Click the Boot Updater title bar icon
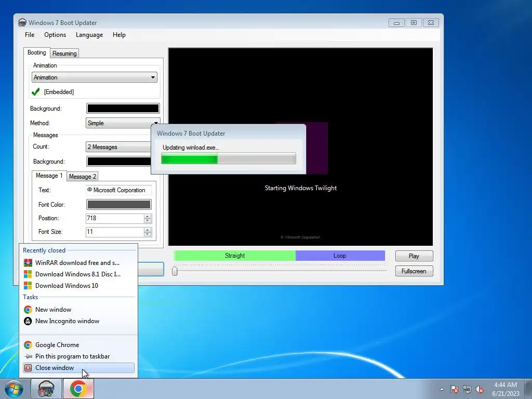Viewport: 532px width, 399px height. 22,22
